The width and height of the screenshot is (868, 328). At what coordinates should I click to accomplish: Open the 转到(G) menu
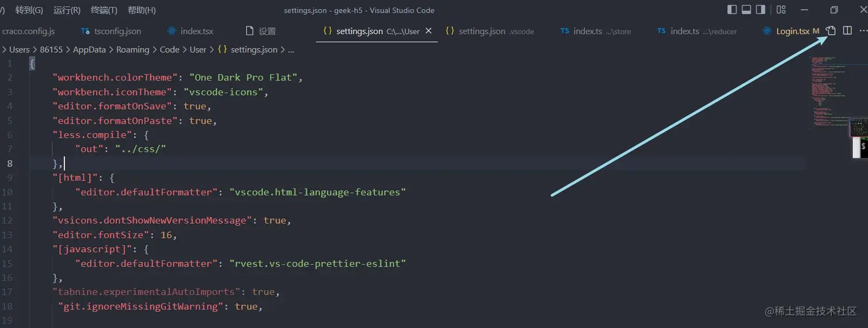pos(29,10)
